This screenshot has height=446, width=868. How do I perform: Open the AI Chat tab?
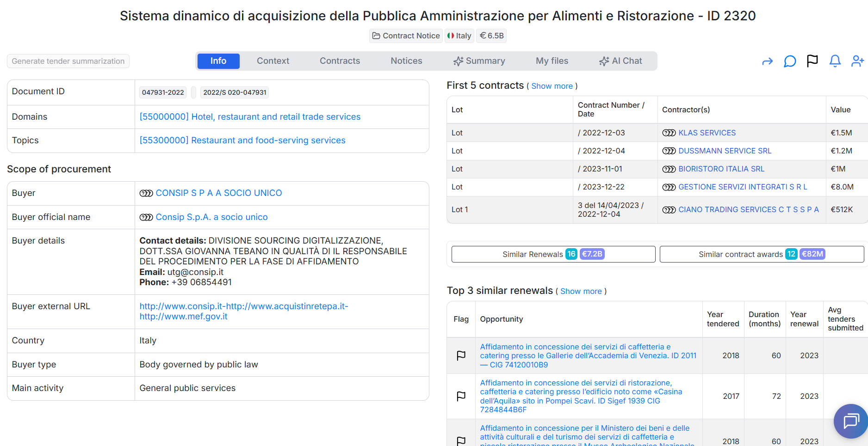620,61
